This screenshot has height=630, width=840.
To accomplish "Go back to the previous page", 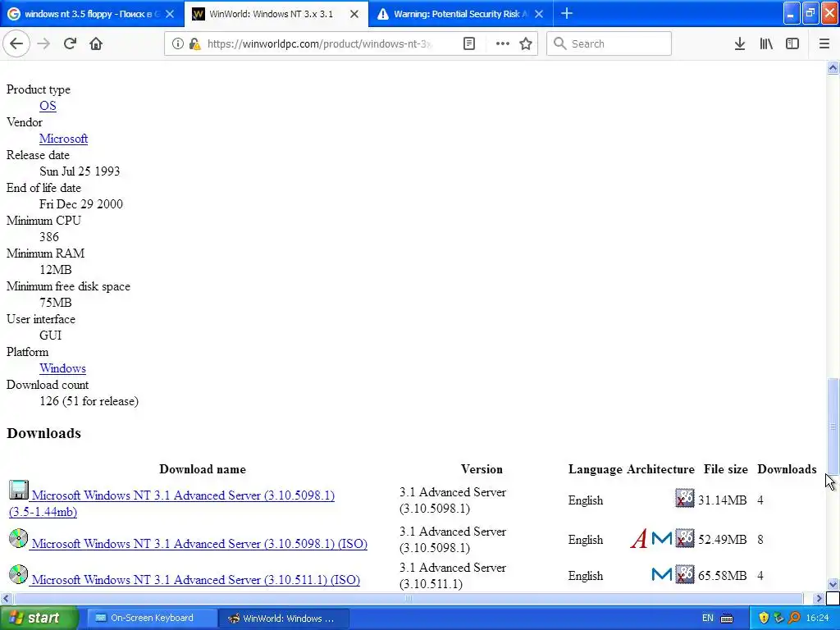I will pyautogui.click(x=16, y=44).
